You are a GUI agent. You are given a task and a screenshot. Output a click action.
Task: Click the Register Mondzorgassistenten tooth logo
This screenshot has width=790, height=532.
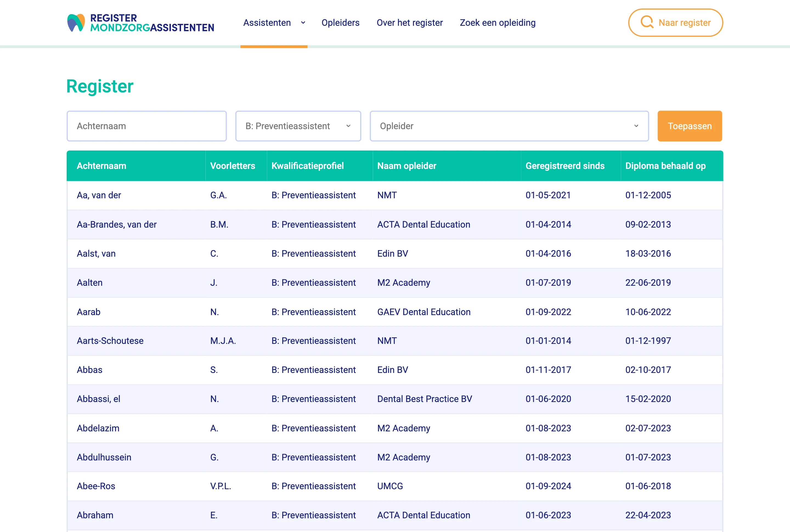[76, 23]
